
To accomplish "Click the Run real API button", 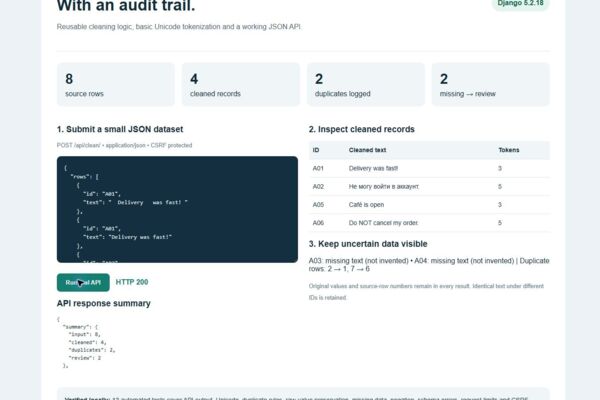I will [83, 282].
